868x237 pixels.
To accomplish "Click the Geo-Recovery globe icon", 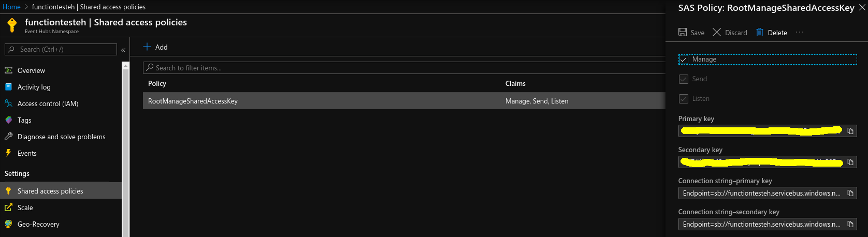I will 8,224.
